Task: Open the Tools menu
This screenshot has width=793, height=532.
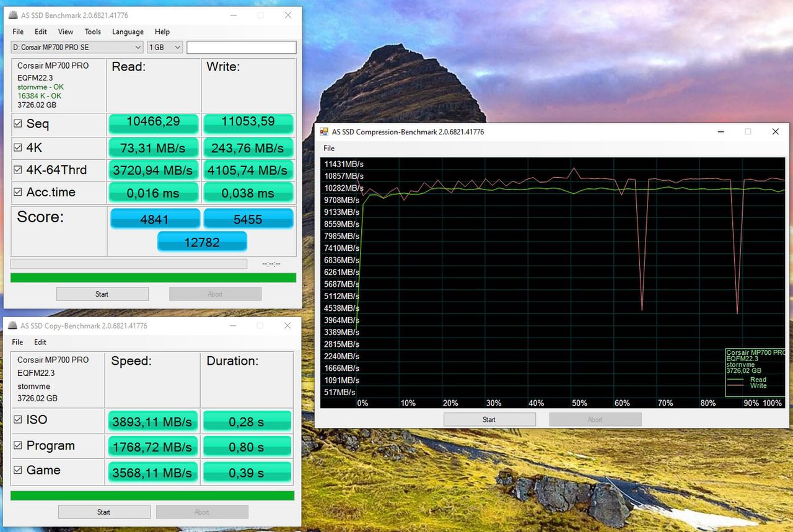Action: (x=93, y=32)
